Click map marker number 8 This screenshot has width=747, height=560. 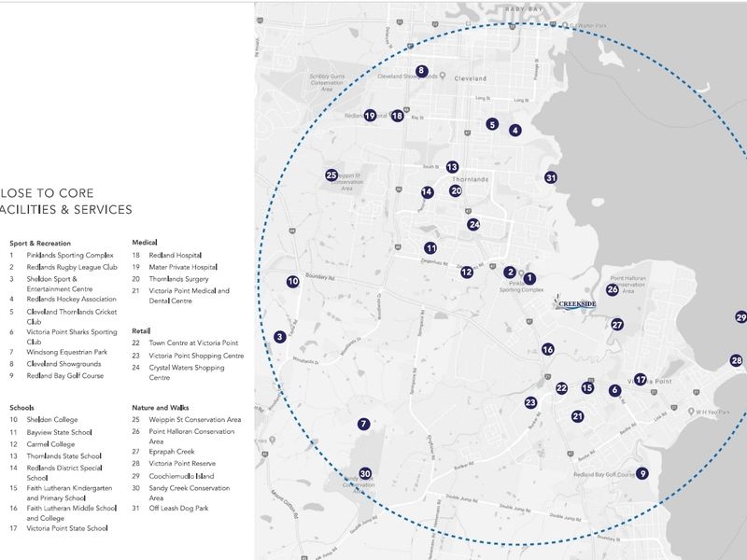click(421, 71)
